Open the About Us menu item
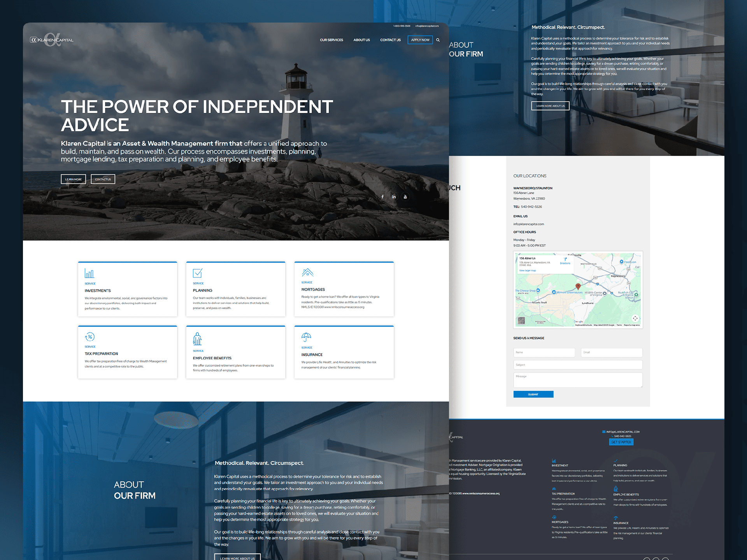The width and height of the screenshot is (747, 560). (361, 40)
